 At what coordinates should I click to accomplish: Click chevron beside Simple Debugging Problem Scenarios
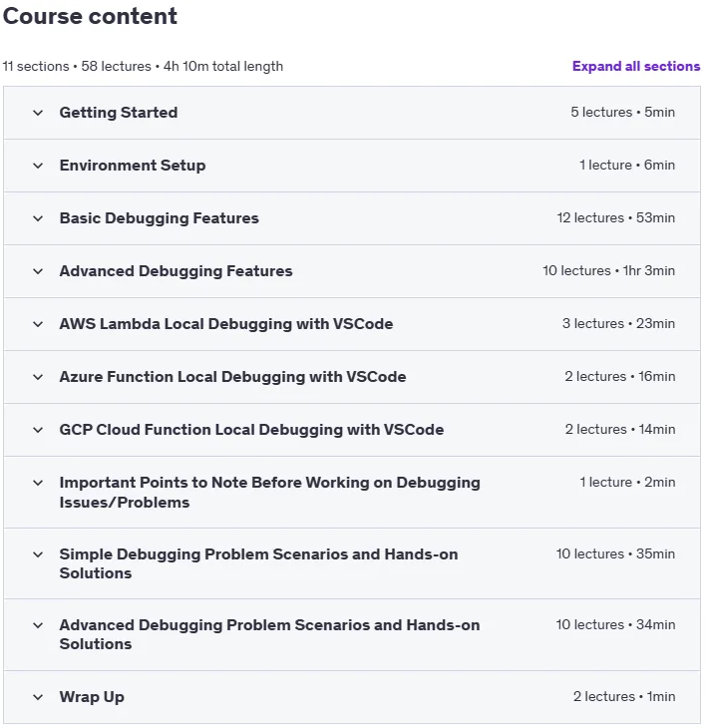click(x=38, y=554)
